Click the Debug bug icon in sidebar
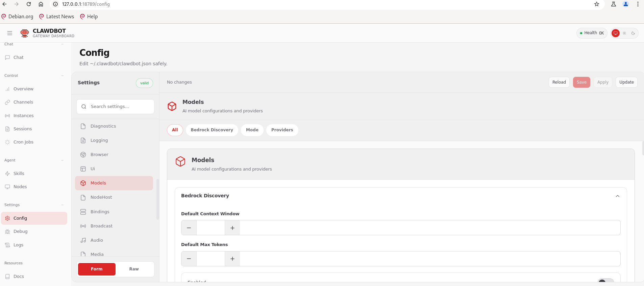This screenshot has width=644, height=286. pyautogui.click(x=7, y=232)
